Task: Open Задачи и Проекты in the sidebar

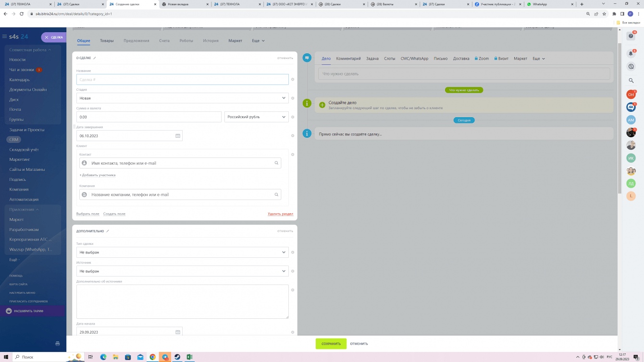Action: pos(27,130)
